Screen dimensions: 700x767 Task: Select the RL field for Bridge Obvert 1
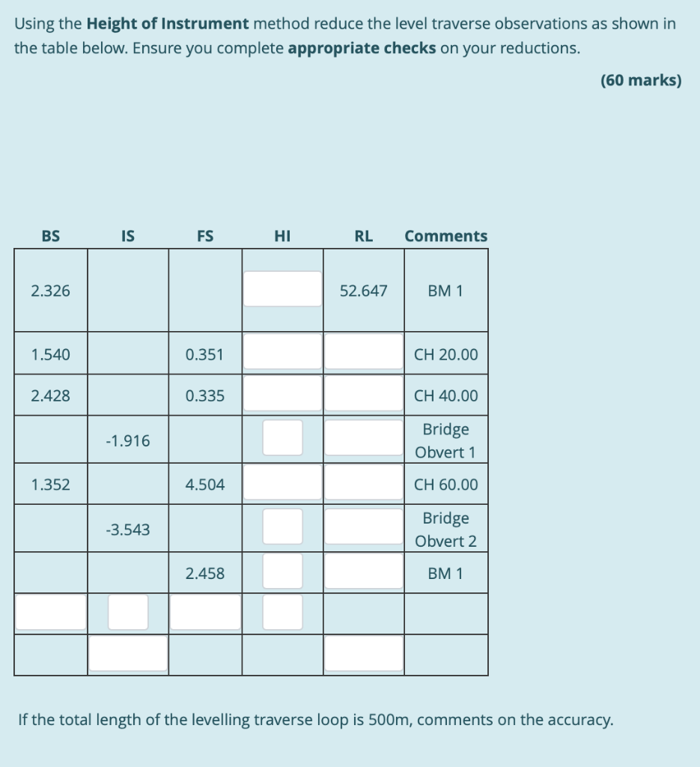[x=362, y=437]
